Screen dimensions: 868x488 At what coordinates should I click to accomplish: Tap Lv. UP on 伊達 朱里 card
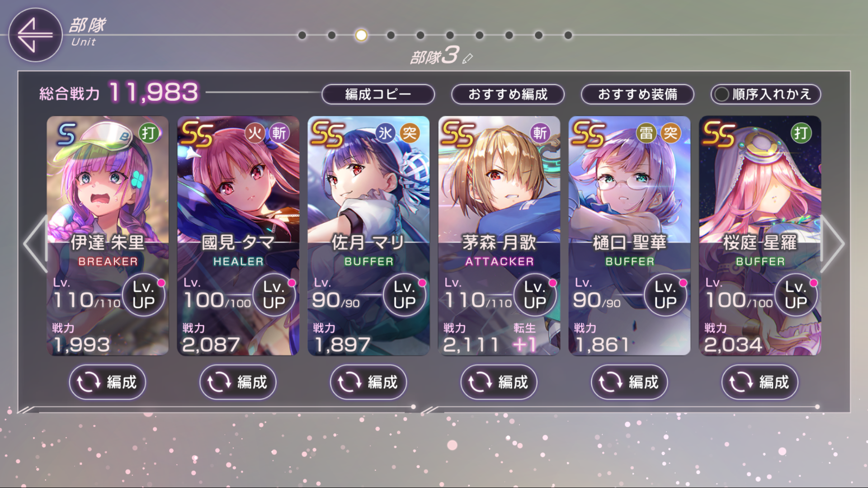(144, 295)
